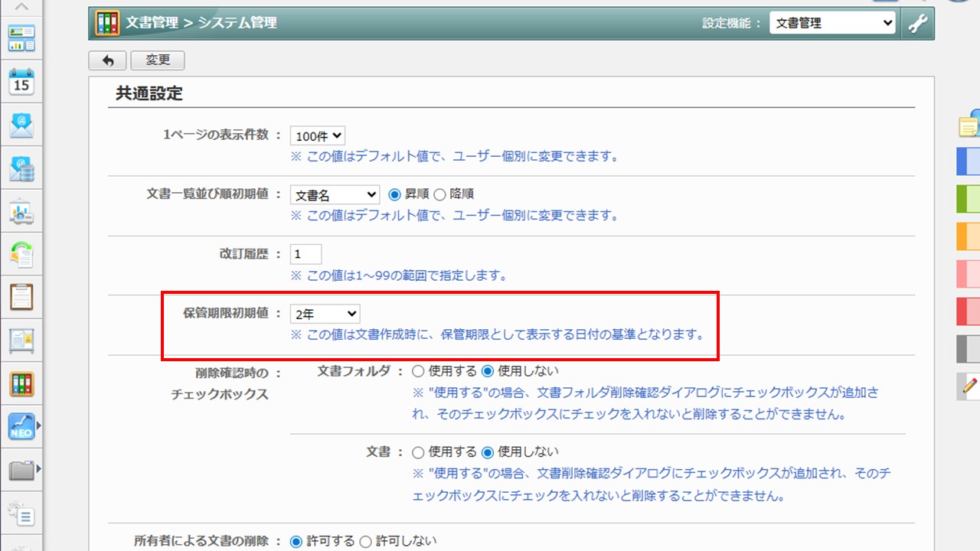The width and height of the screenshot is (980, 551).
Task: Open the 文書名 sort field dropdown
Action: tap(335, 195)
